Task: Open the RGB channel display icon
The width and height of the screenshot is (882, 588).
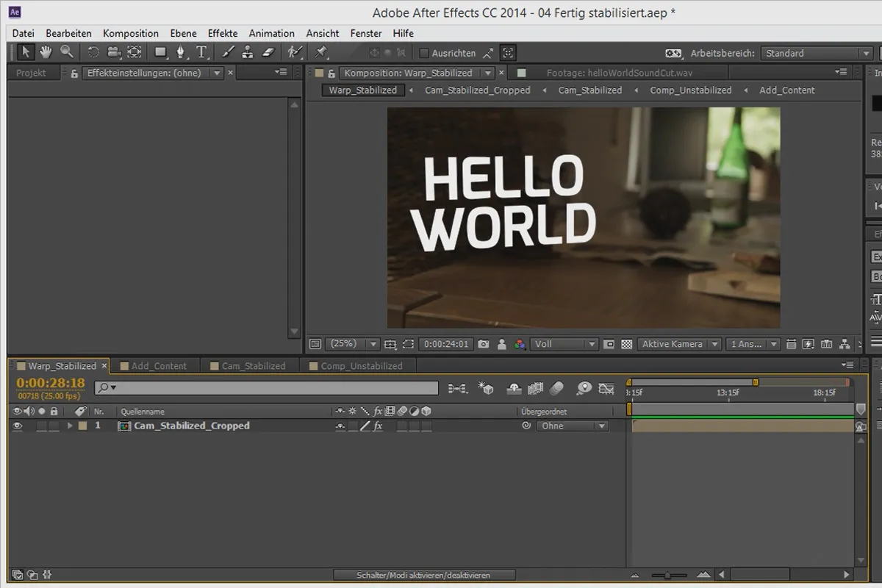Action: point(520,344)
